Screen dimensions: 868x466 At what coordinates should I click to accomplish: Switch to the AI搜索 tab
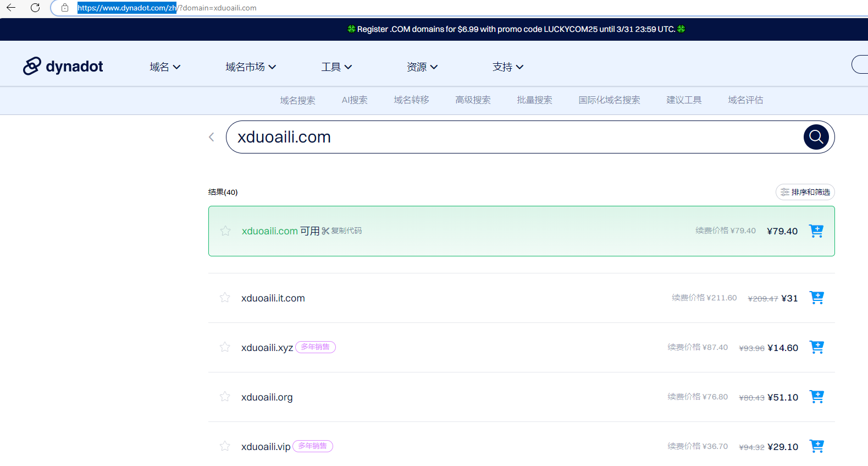tap(355, 100)
